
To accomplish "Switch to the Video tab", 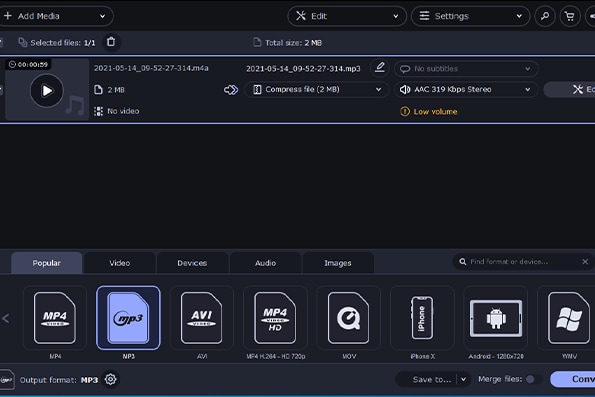I will click(x=120, y=263).
